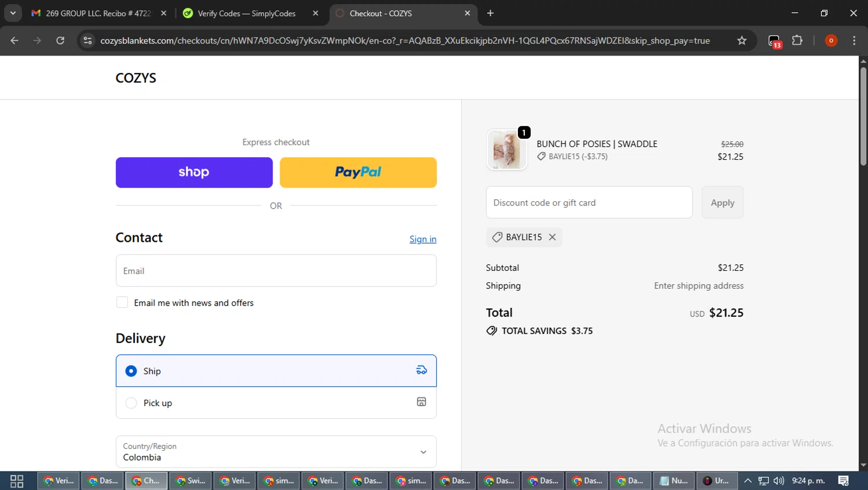
Task: Open the tab search dropdown arrow
Action: pos(13,13)
